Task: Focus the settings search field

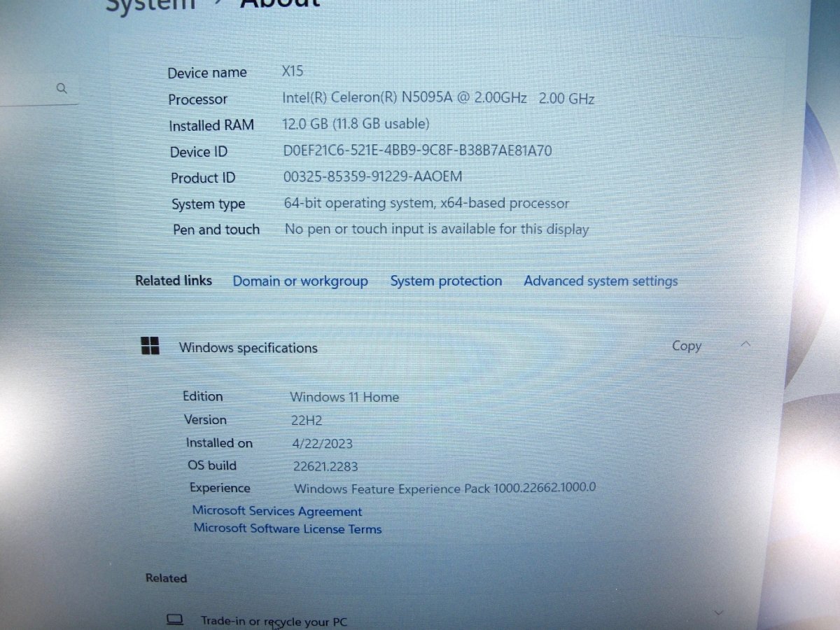Action: click(38, 89)
